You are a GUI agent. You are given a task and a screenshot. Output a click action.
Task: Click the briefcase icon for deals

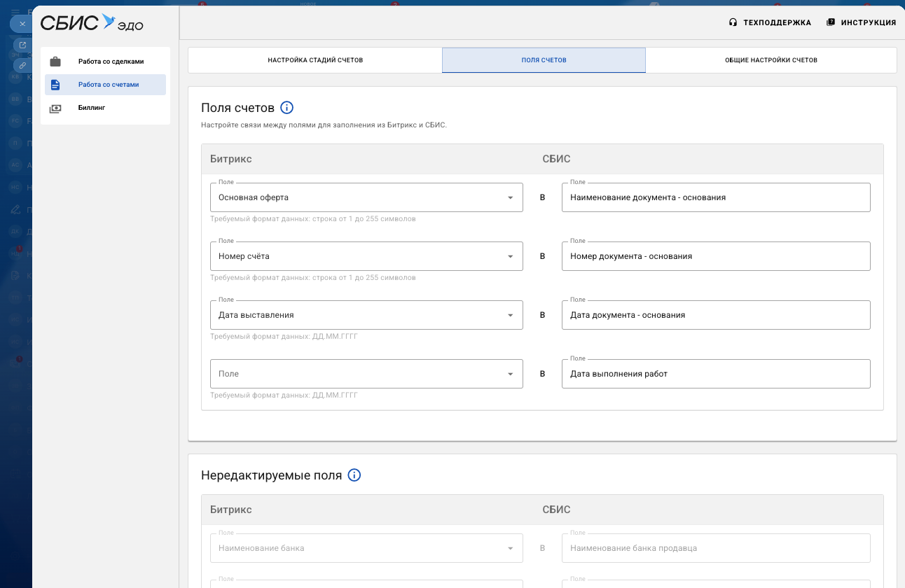tap(55, 62)
